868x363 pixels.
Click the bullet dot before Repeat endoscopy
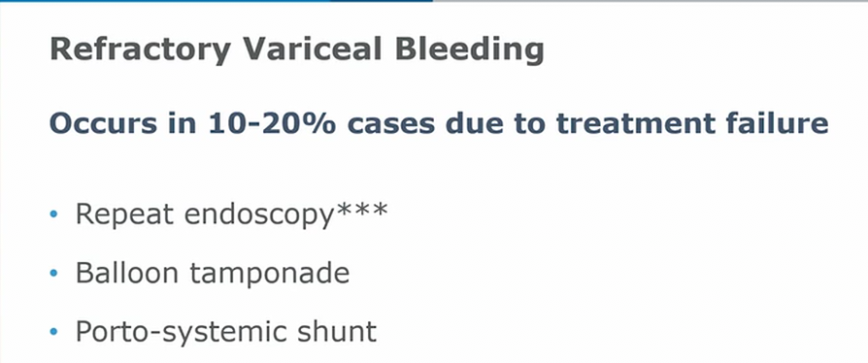53,214
